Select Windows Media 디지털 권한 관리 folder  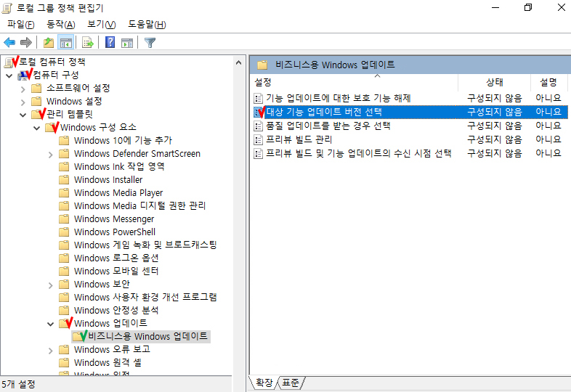click(139, 206)
